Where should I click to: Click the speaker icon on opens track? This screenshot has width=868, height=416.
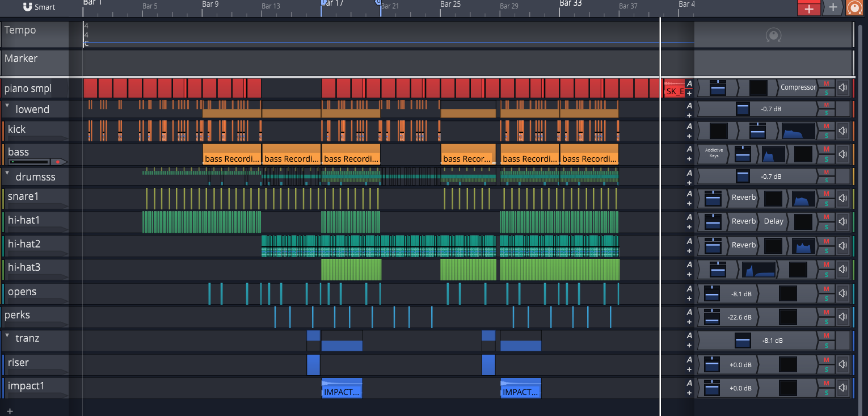coord(842,293)
